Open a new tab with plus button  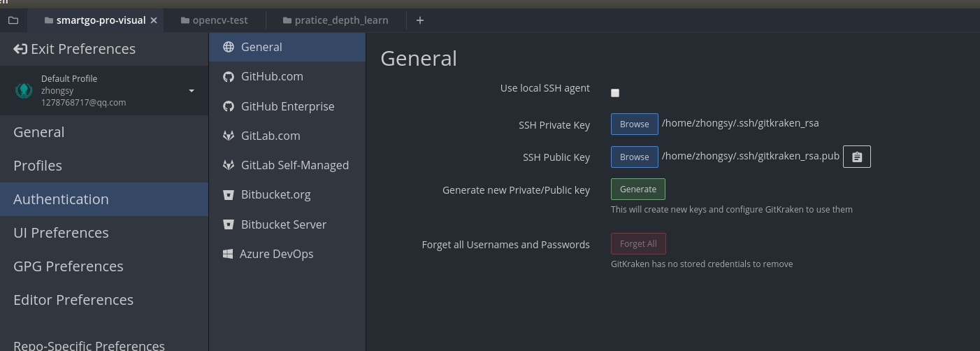420,20
